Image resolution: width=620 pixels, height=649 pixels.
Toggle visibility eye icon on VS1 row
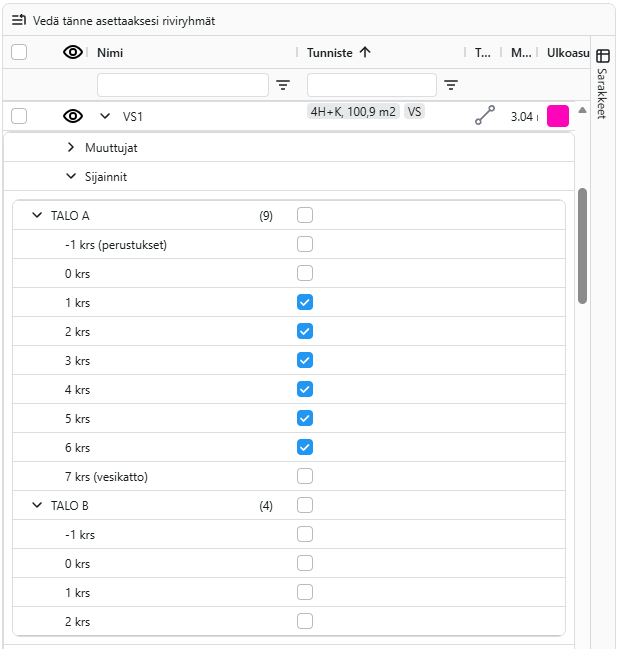[x=72, y=116]
